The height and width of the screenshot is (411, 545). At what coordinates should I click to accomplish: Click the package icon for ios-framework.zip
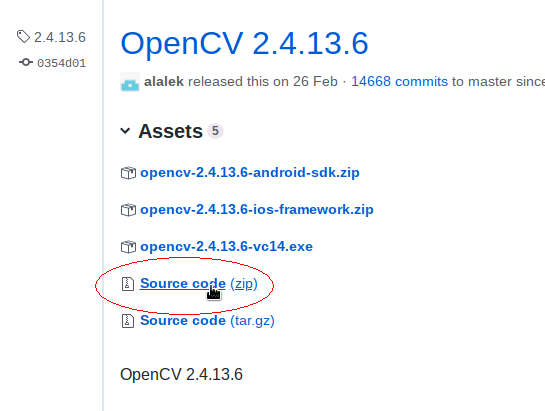point(128,210)
